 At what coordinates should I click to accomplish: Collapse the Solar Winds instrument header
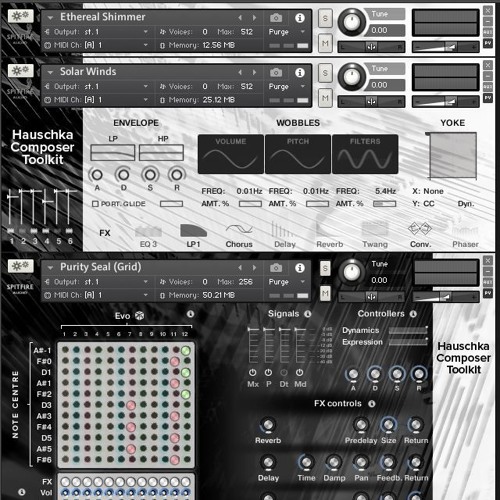pyautogui.click(x=50, y=72)
